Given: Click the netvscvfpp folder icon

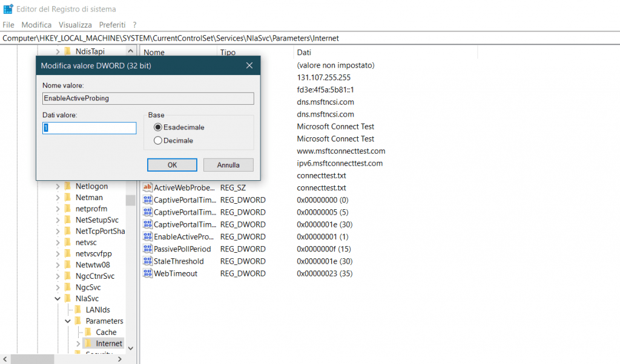Looking at the screenshot, I should (68, 253).
